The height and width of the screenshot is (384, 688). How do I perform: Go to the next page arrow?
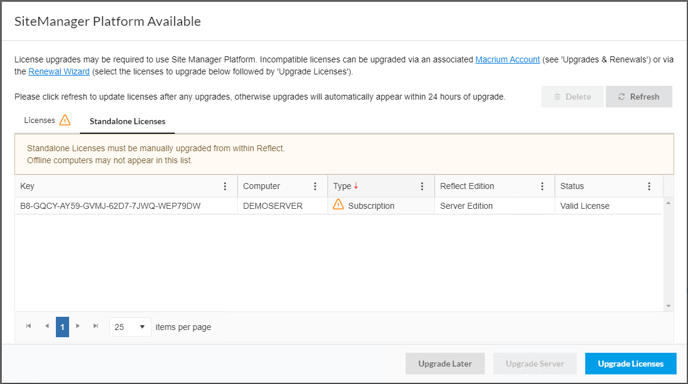click(x=78, y=326)
